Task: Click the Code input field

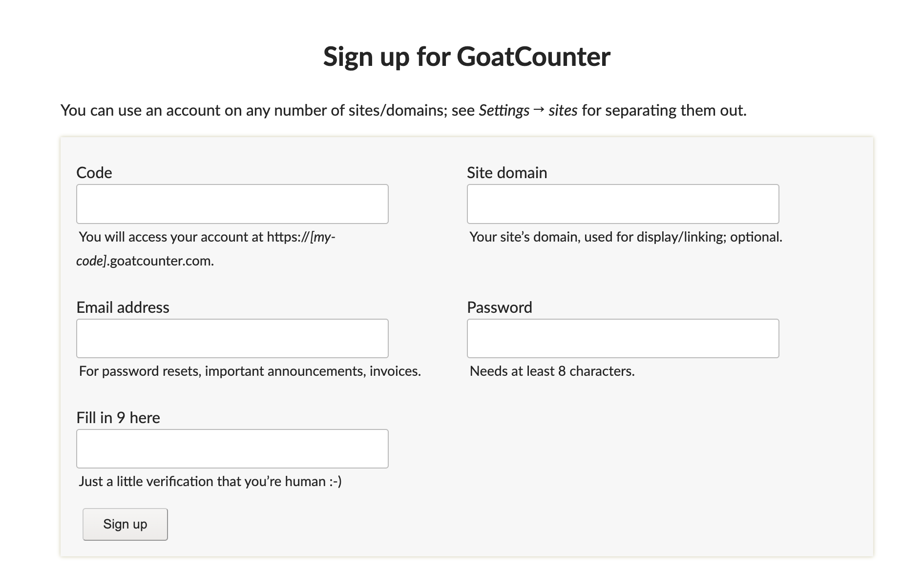Action: [x=232, y=204]
